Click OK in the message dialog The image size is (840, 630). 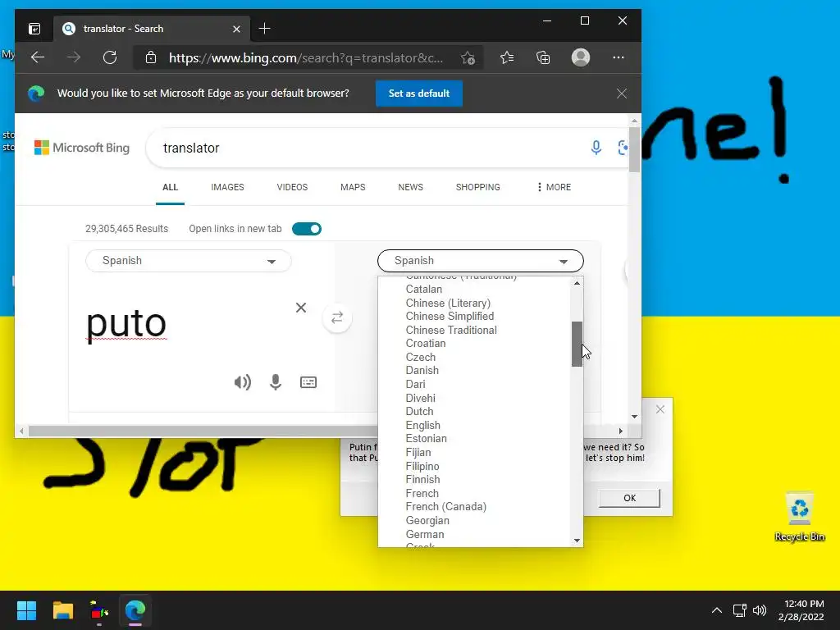(x=629, y=498)
